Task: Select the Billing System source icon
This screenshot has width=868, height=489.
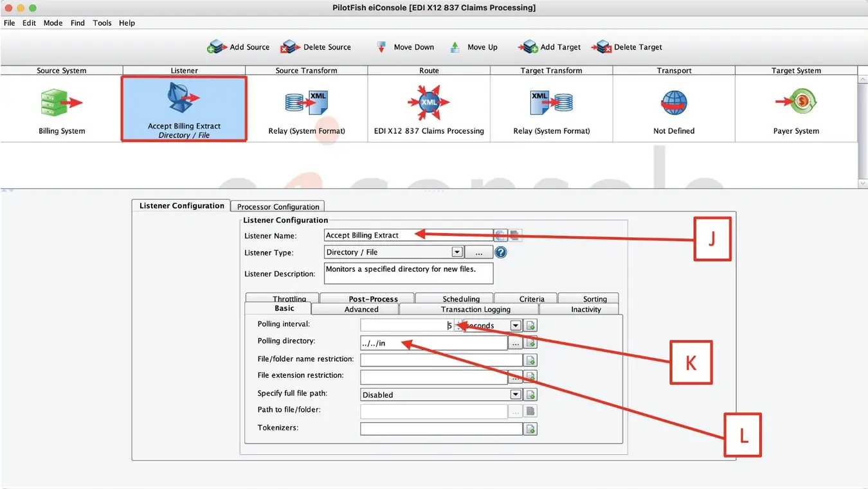Action: pos(62,103)
